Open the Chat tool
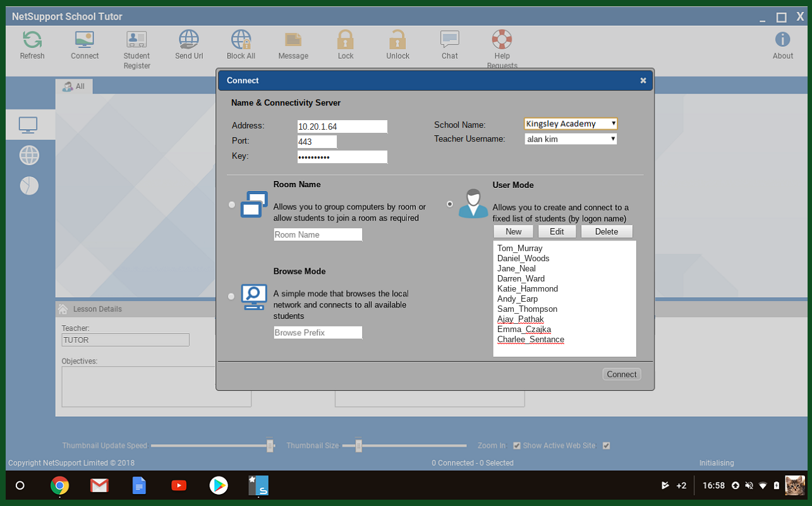Screen dimensions: 812x506 449,40
